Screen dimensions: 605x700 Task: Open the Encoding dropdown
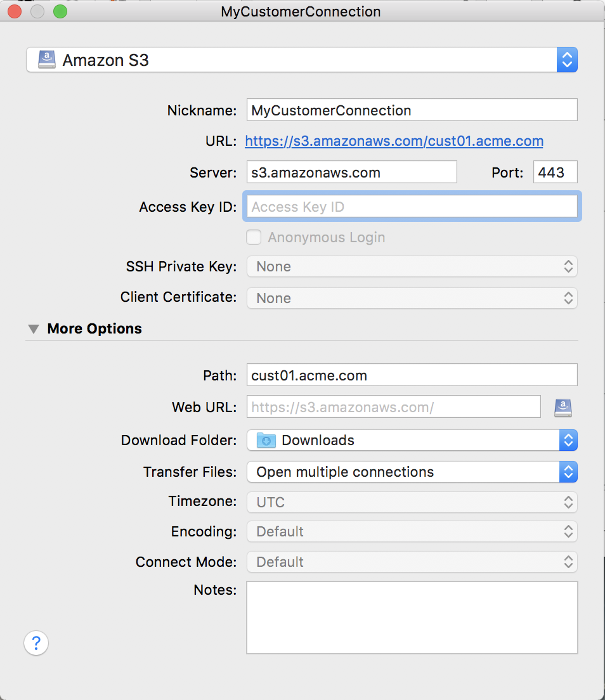tap(412, 532)
